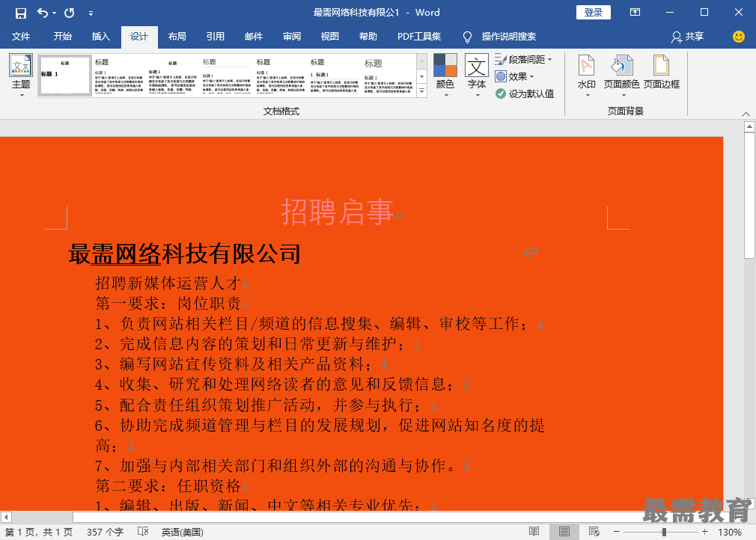Switch to Read Mode view
The width and height of the screenshot is (756, 540).
point(534,531)
